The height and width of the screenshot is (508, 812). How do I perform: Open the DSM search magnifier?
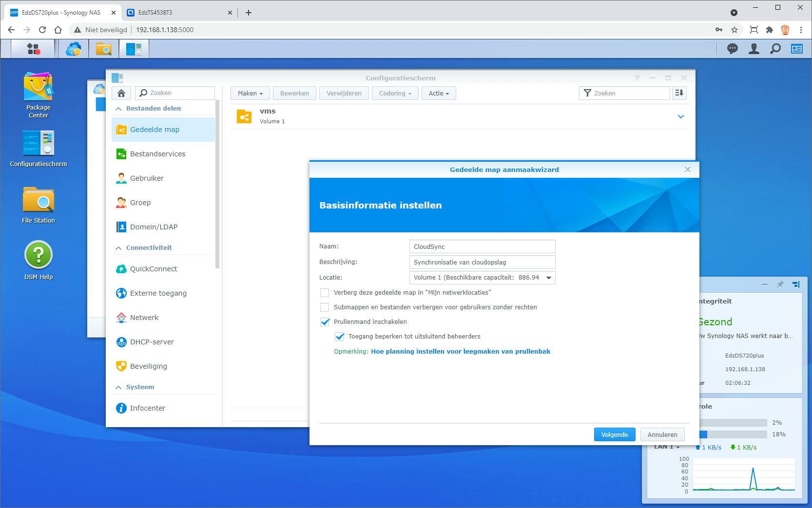point(775,49)
